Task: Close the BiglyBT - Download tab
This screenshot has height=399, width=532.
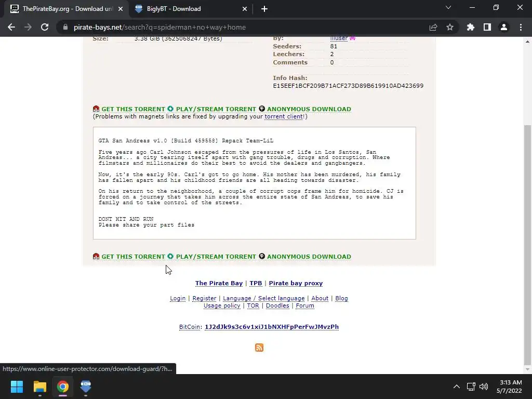Action: tap(245, 9)
